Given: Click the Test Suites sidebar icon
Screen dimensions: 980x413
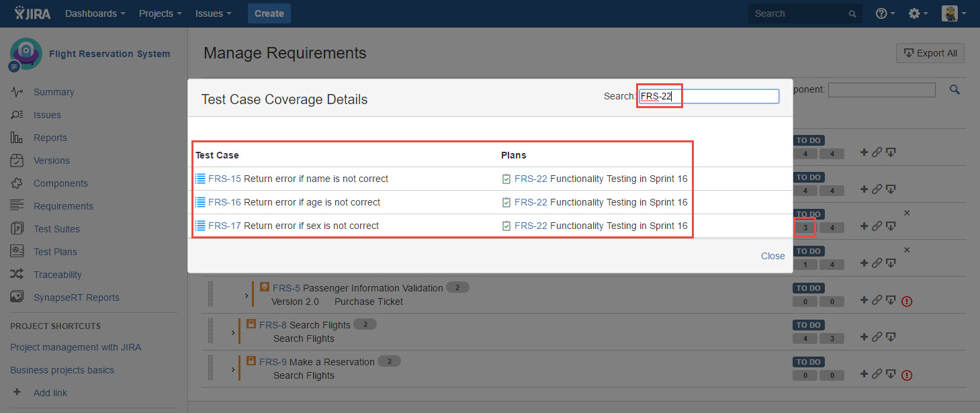Looking at the screenshot, I should coord(17,229).
